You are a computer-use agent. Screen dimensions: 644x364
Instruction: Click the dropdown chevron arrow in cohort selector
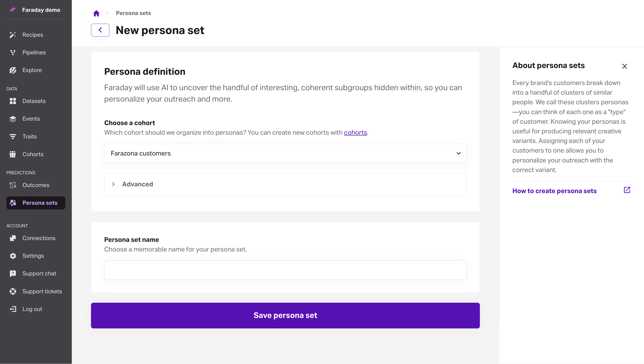[x=458, y=153]
